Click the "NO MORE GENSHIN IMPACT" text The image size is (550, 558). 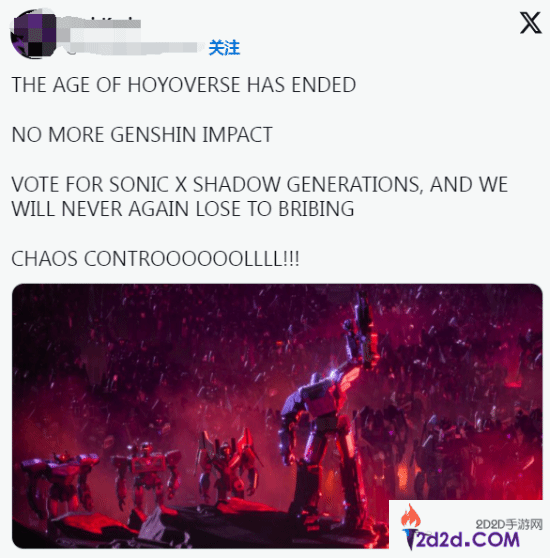tap(142, 135)
